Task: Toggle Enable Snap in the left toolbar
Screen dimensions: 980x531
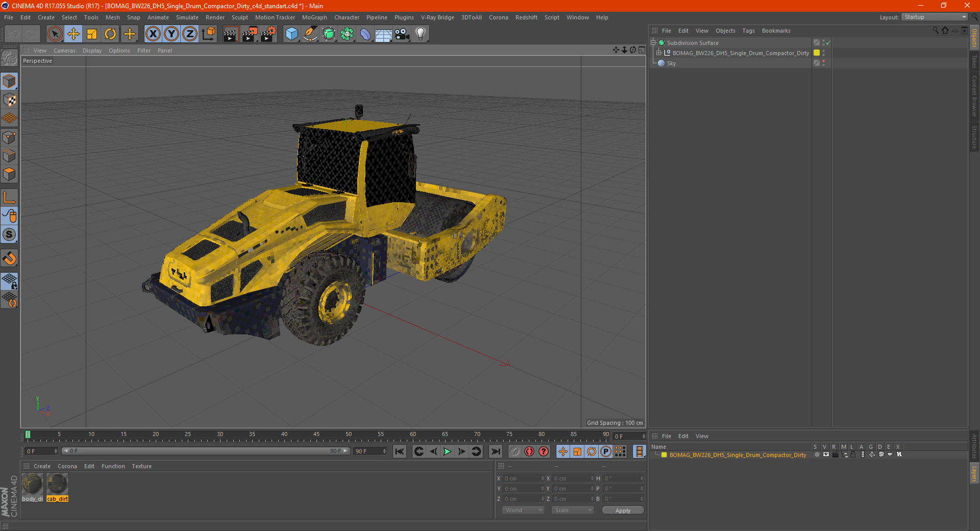Action: [9, 258]
